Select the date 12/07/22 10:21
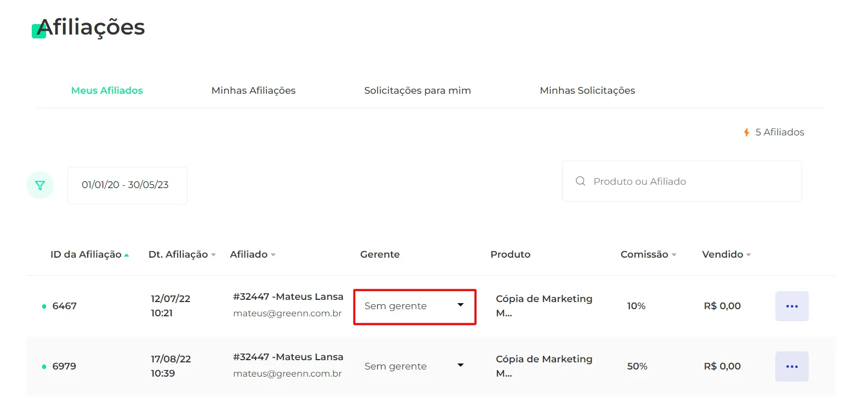 171,306
